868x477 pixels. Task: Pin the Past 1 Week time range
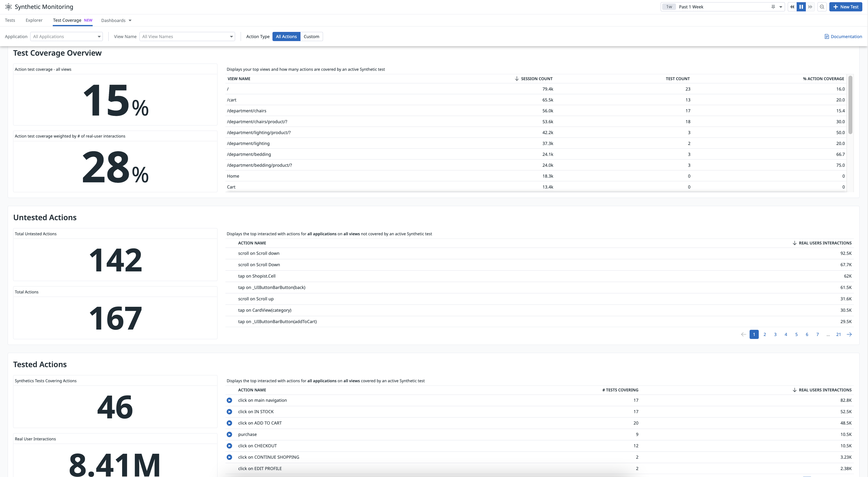pos(773,7)
